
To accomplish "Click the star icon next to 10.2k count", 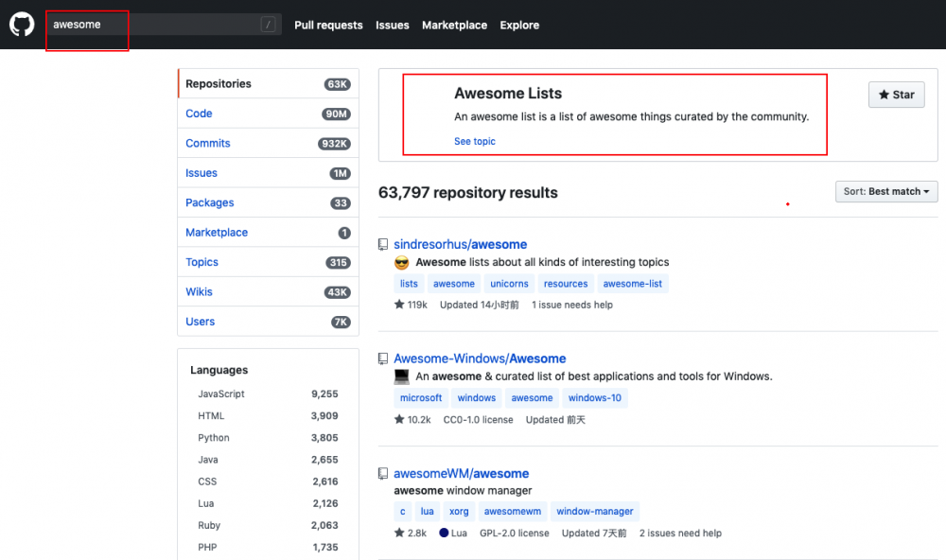I will [399, 419].
